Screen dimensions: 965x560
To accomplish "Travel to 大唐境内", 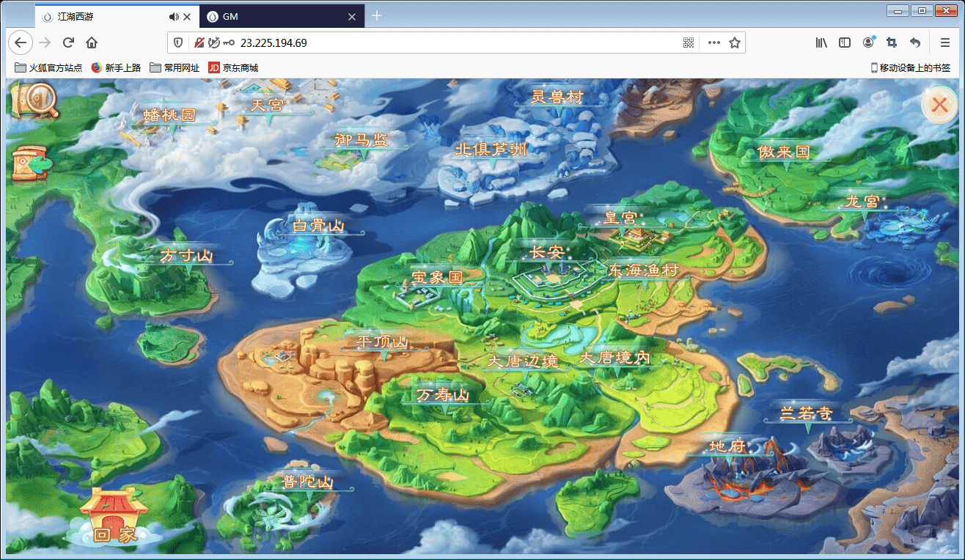I will click(x=614, y=358).
